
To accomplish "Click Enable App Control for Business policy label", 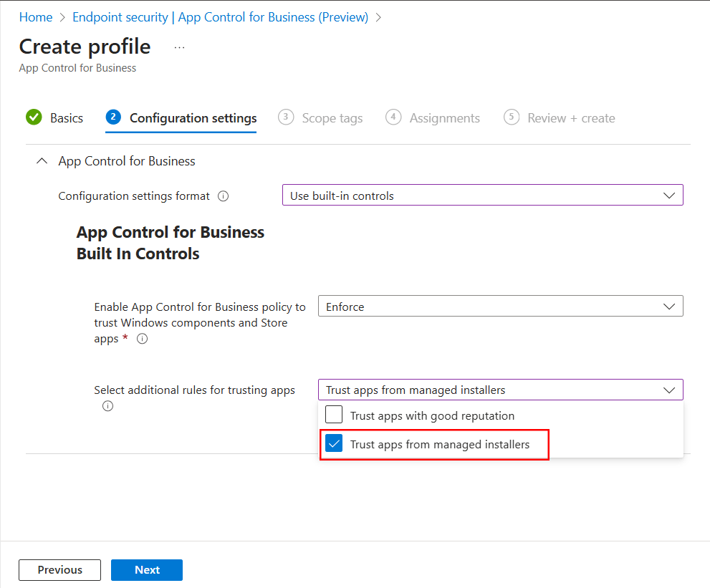I will [x=200, y=323].
